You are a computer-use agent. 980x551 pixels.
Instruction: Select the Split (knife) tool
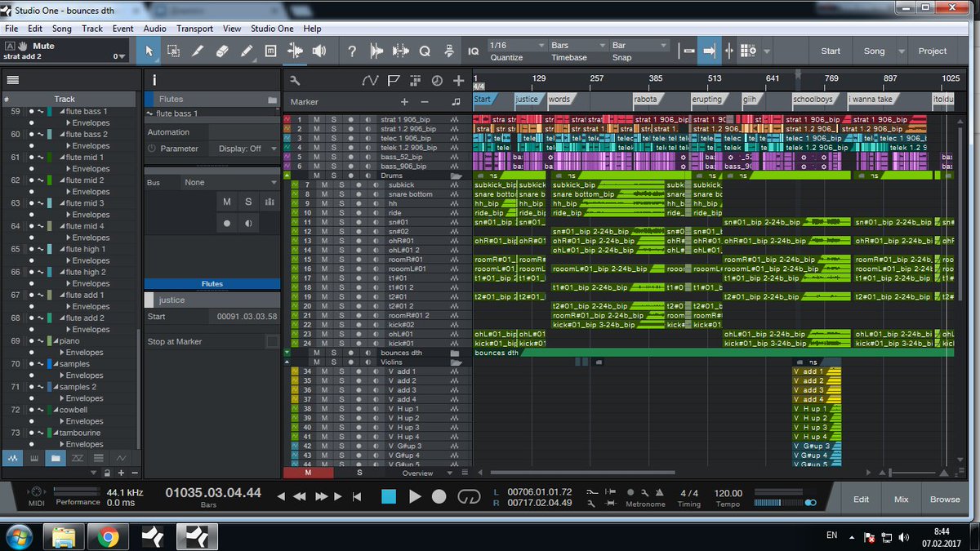point(198,51)
